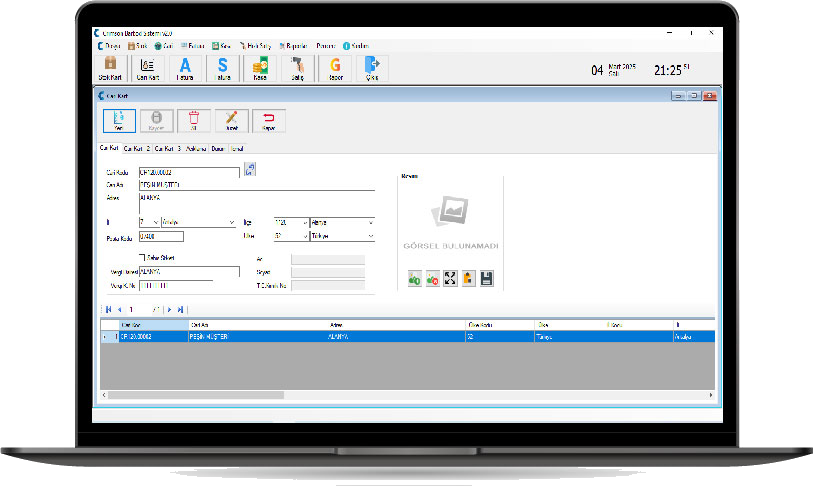Image resolution: width=814 pixels, height=486 pixels.
Task: Click the Kasa money icon
Action: 259,67
